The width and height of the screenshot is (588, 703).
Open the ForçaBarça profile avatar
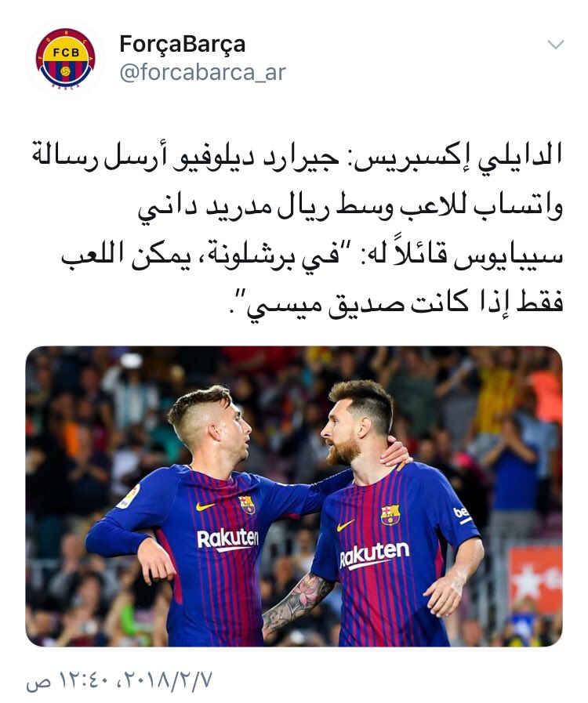pyautogui.click(x=66, y=57)
